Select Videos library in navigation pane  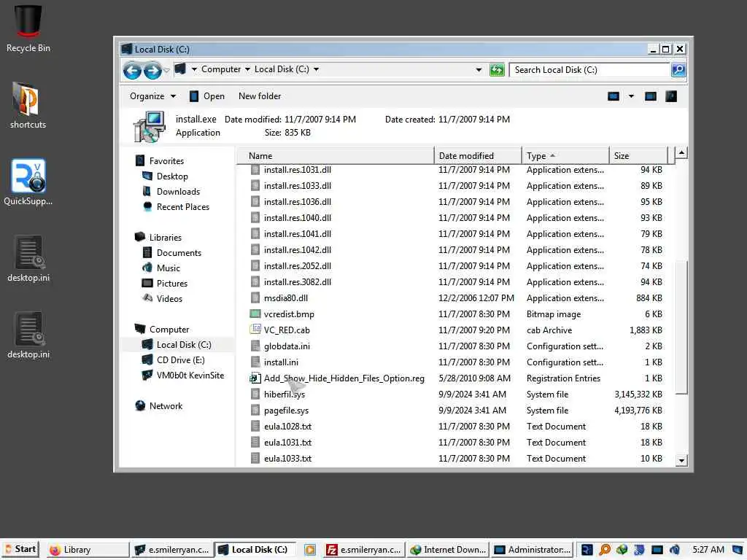(x=169, y=298)
